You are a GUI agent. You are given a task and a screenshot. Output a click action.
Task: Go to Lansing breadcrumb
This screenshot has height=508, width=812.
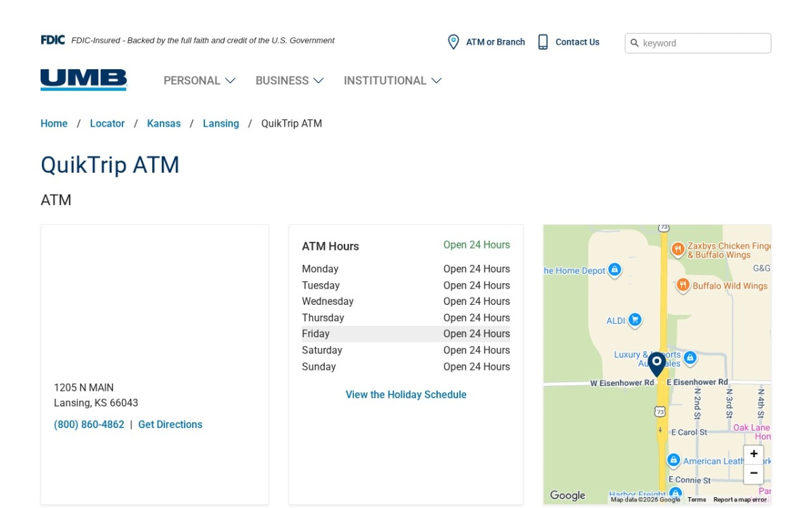pos(221,123)
